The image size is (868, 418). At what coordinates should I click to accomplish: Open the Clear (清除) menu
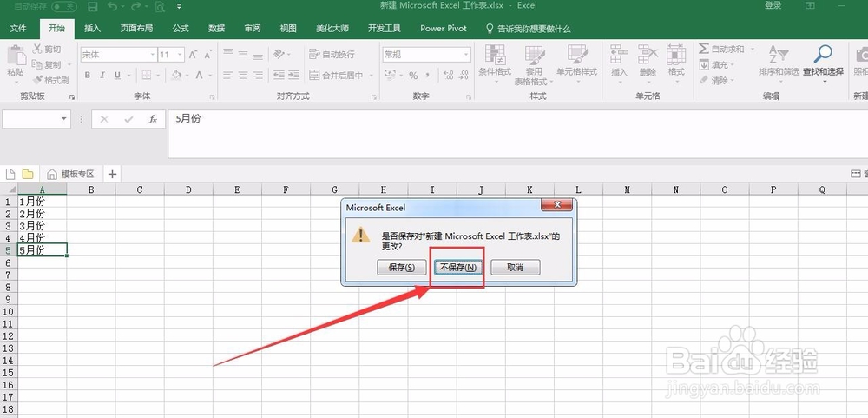[x=716, y=80]
